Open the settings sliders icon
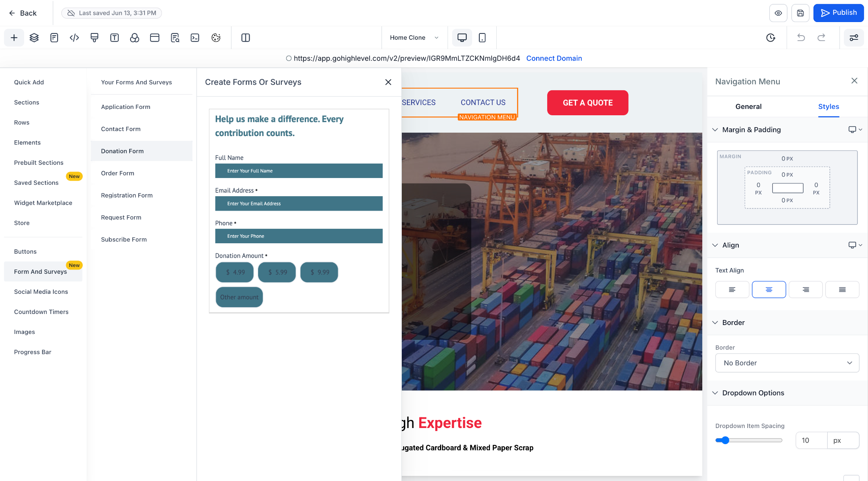This screenshot has height=481, width=868. 854,38
